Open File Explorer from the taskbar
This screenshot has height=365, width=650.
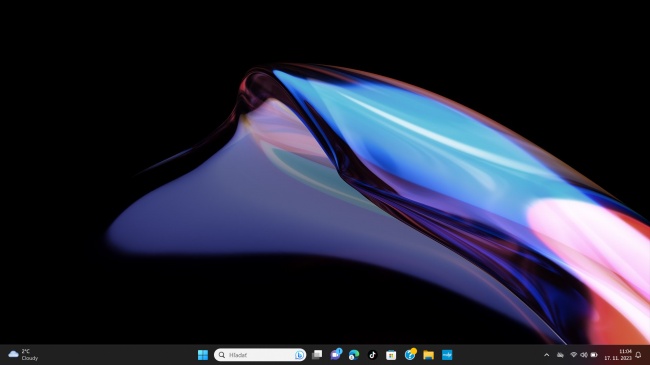click(x=429, y=355)
